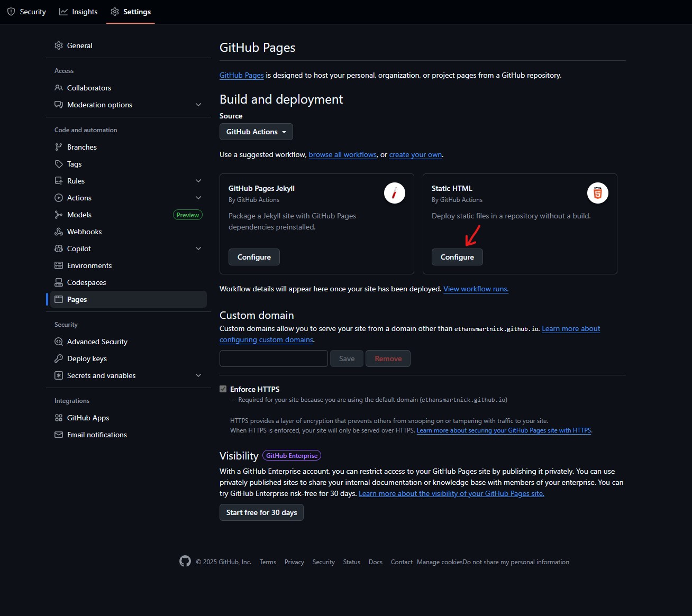The image size is (692, 616).
Task: Click the Webhooks icon
Action: point(59,232)
